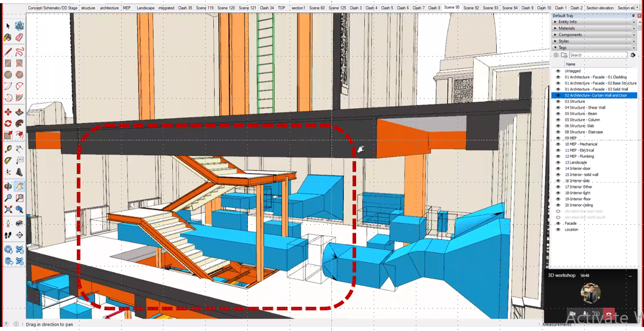Pick the Paint Bucket tool
Viewport: 644px width, 331px height.
(x=8, y=38)
